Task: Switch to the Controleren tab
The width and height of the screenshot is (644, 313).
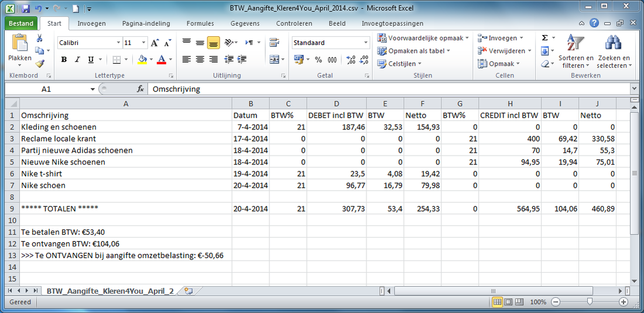Action: pyautogui.click(x=294, y=23)
